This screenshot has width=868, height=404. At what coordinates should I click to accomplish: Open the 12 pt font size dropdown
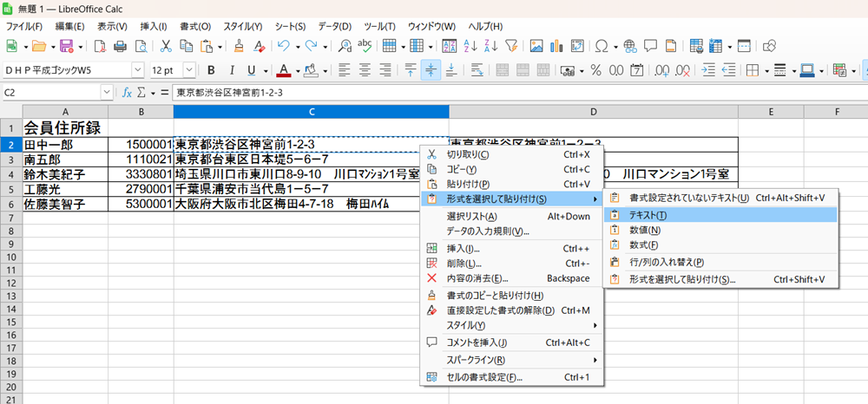(x=189, y=70)
